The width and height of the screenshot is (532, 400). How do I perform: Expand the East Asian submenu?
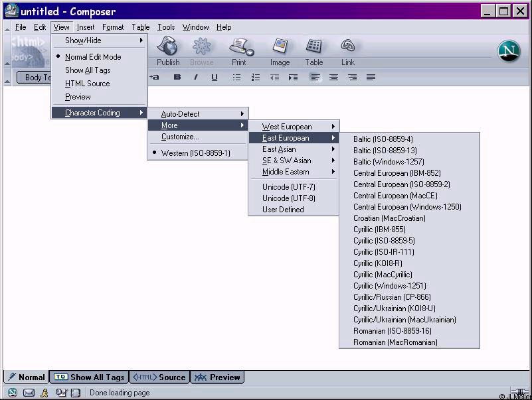click(294, 149)
